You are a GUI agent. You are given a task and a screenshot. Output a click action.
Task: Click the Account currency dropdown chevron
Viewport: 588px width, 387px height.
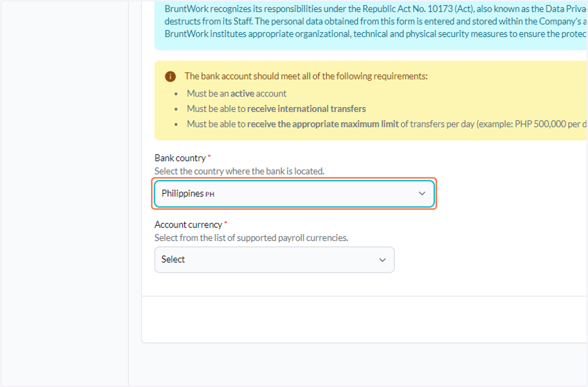382,260
